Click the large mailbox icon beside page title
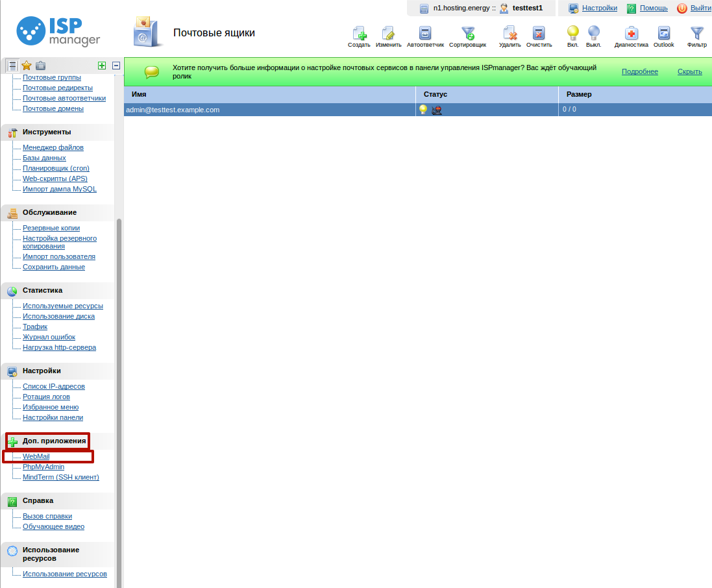The width and height of the screenshot is (712, 588). (x=147, y=32)
